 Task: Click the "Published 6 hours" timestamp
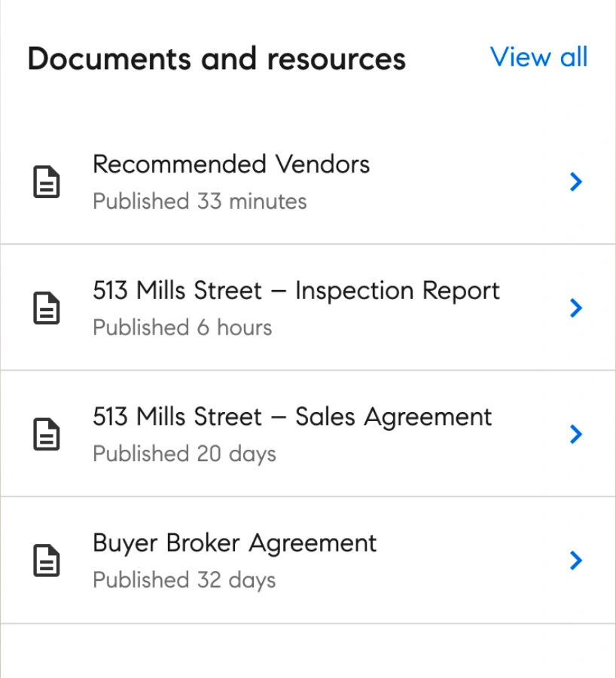coord(182,328)
